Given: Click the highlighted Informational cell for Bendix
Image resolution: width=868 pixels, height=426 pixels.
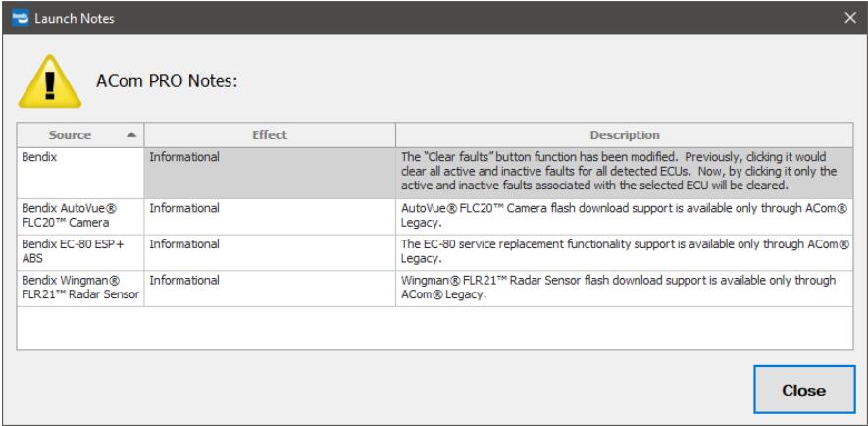Looking at the screenshot, I should pos(270,174).
